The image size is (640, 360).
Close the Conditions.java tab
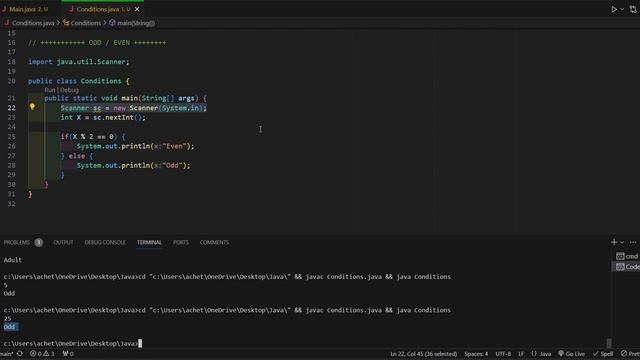coord(137,9)
